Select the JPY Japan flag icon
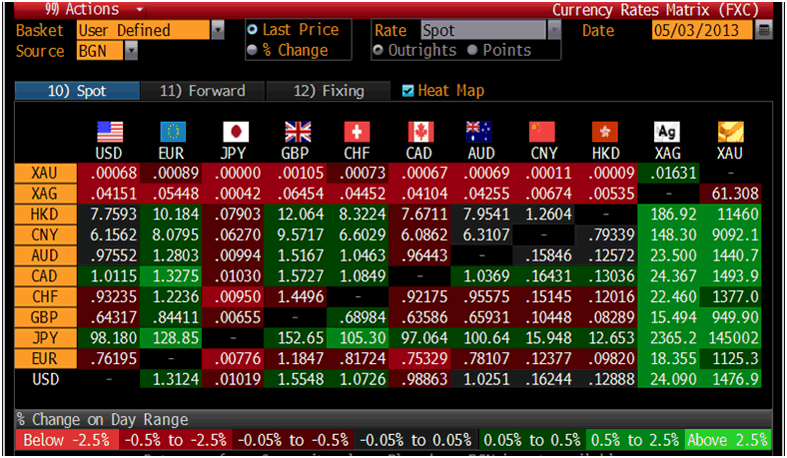Image resolution: width=787 pixels, height=458 pixels. tap(235, 132)
